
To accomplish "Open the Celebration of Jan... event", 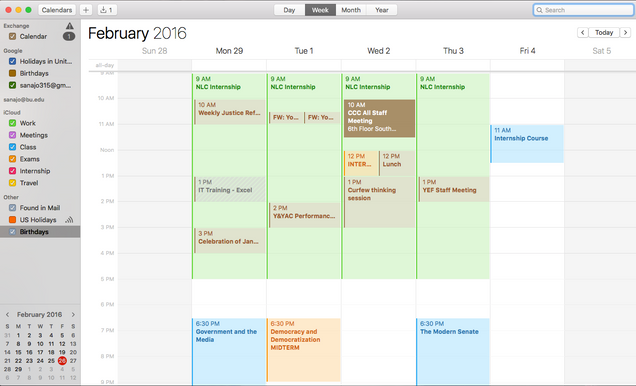I will [x=230, y=240].
